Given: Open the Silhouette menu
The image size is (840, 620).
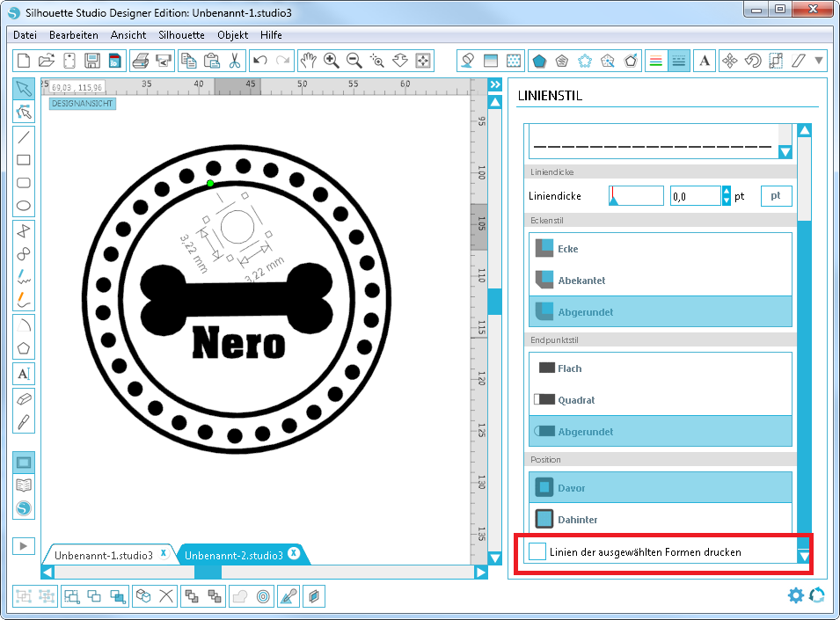Looking at the screenshot, I should (x=181, y=35).
